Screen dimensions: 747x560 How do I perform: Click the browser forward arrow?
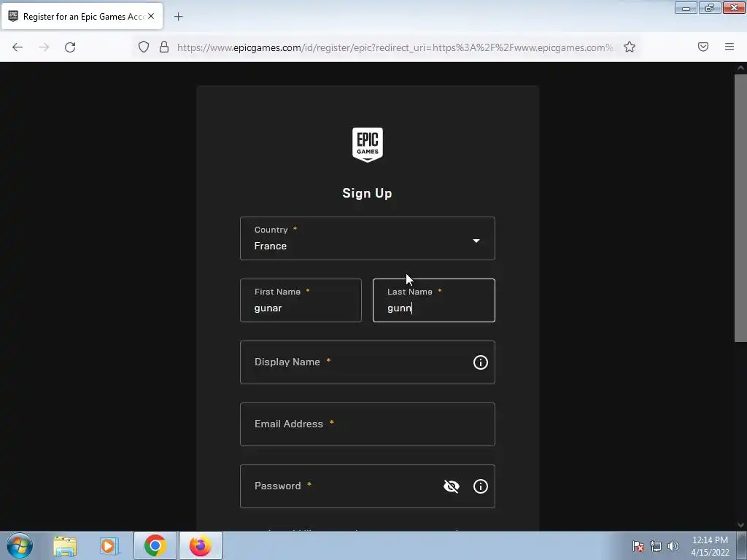click(x=44, y=47)
